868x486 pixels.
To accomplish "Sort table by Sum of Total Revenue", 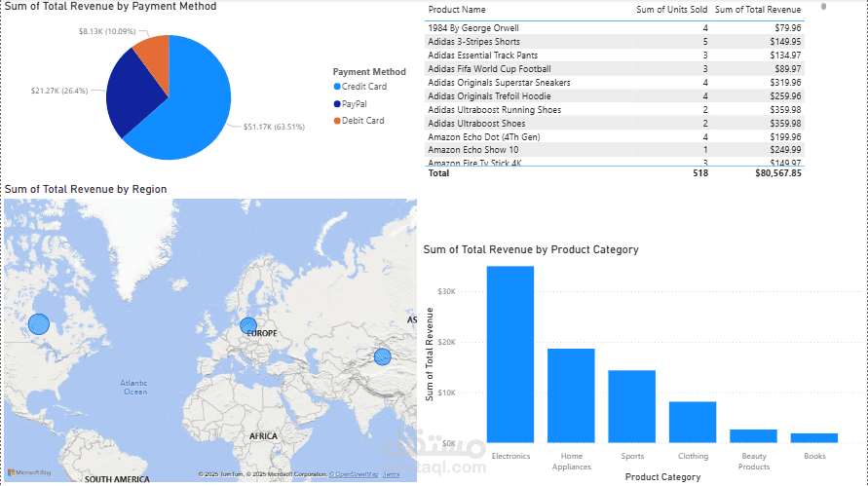I will tap(758, 10).
